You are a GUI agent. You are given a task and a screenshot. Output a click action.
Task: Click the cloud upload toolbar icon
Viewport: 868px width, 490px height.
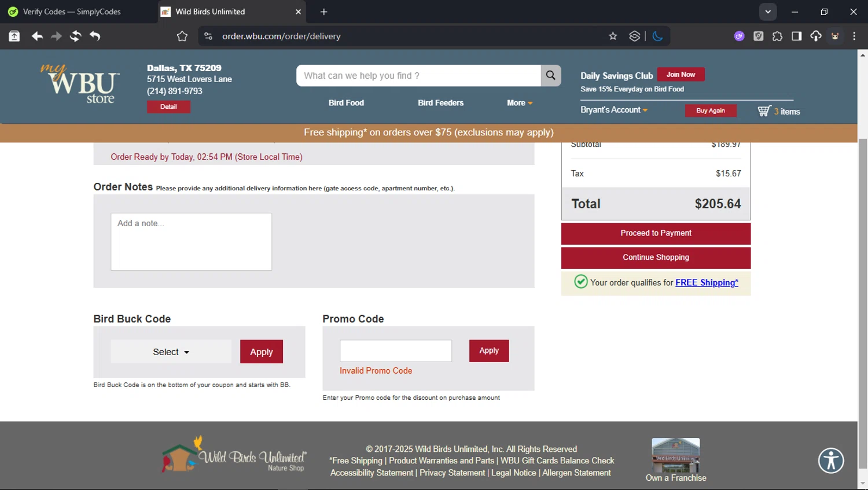pos(815,36)
